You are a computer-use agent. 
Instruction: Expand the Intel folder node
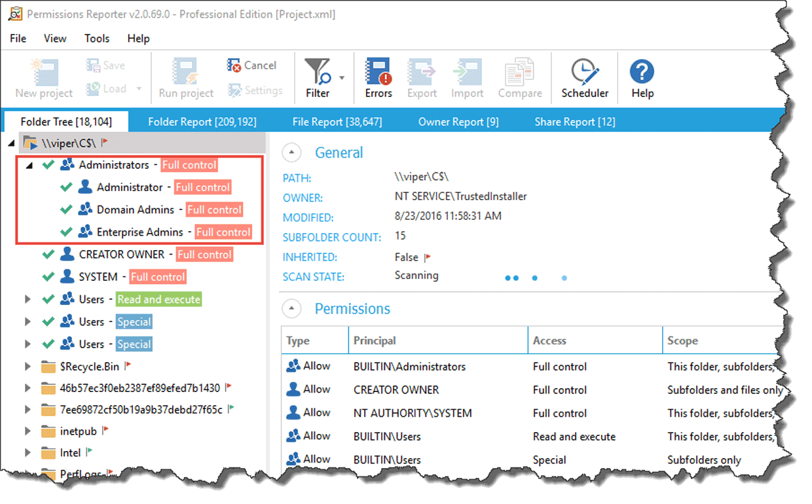point(28,453)
